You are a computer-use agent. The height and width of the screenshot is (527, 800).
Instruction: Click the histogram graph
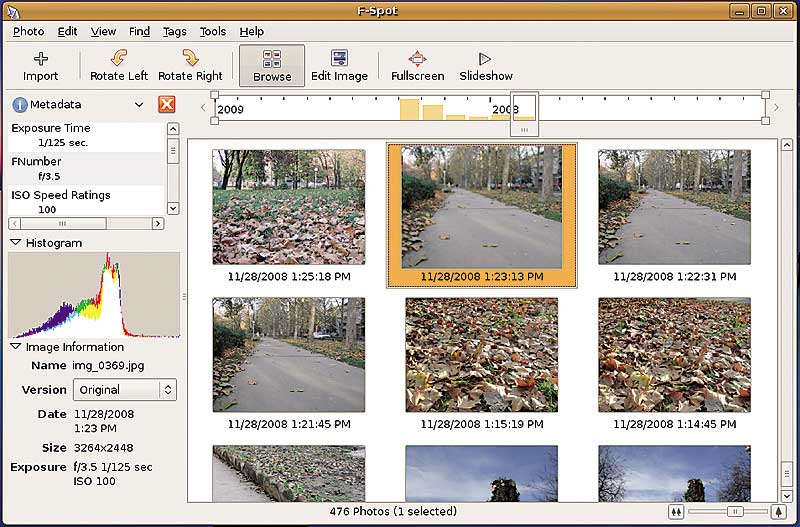[94, 295]
